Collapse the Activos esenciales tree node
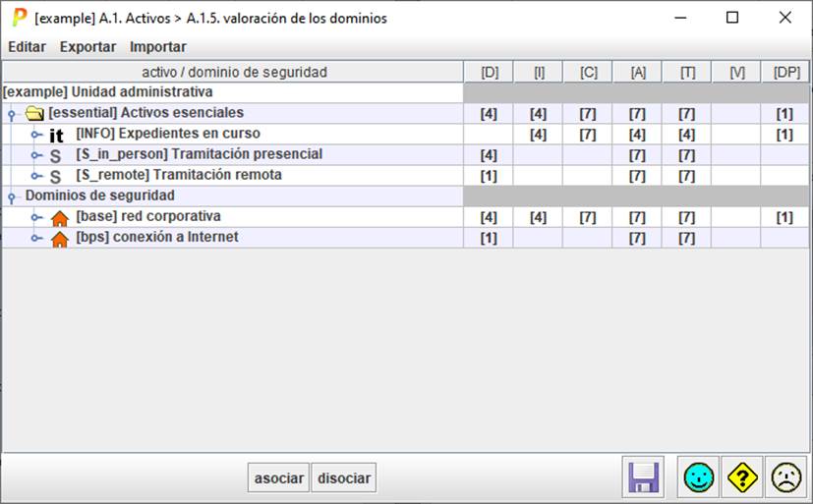The height and width of the screenshot is (504, 813). [x=11, y=115]
